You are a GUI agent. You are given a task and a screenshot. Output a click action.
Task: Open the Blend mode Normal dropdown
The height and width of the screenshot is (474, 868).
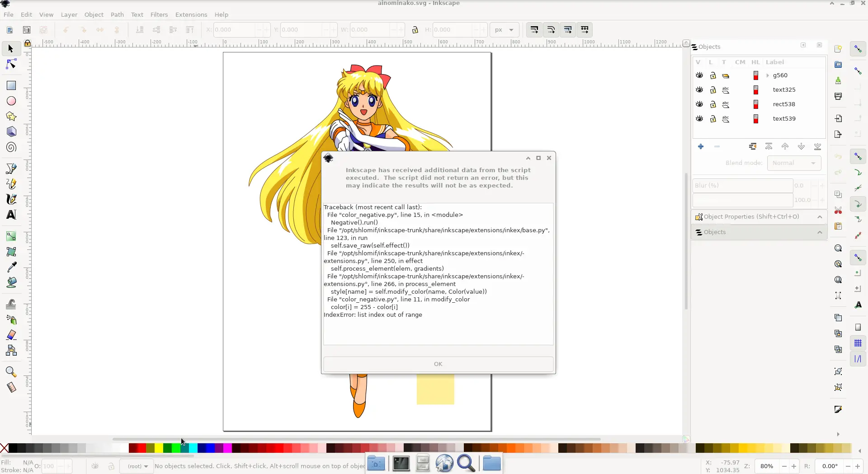point(794,163)
